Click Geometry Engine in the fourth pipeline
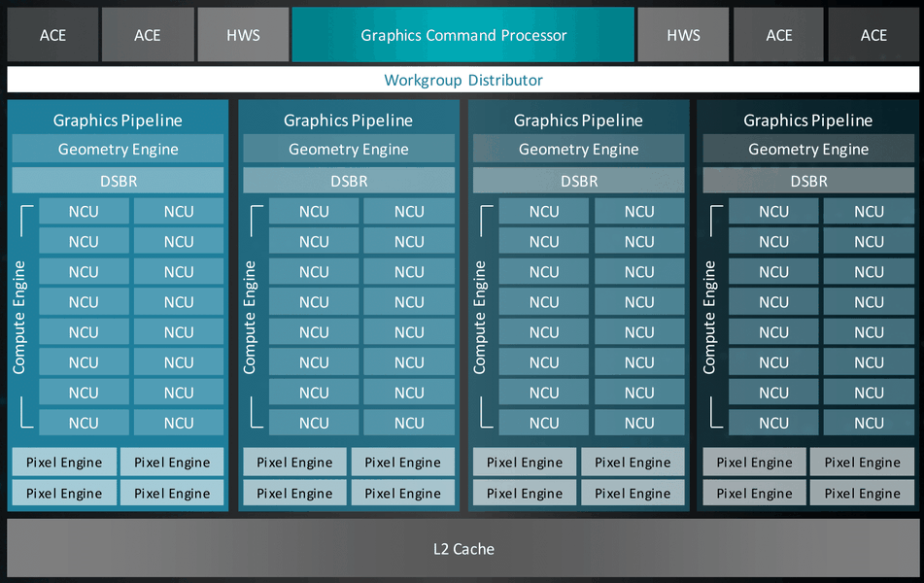Viewport: 924px width, 583px height. [x=808, y=149]
